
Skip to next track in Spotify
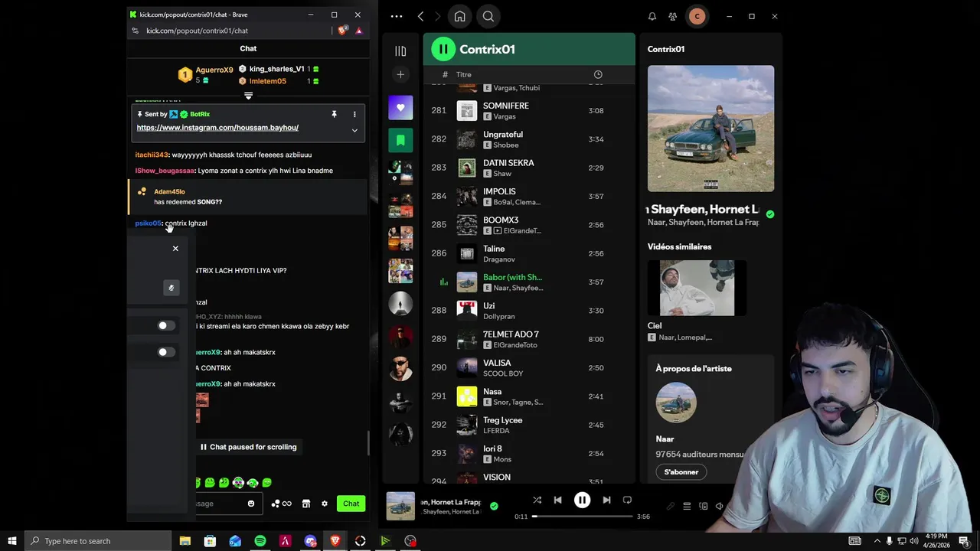coord(606,500)
